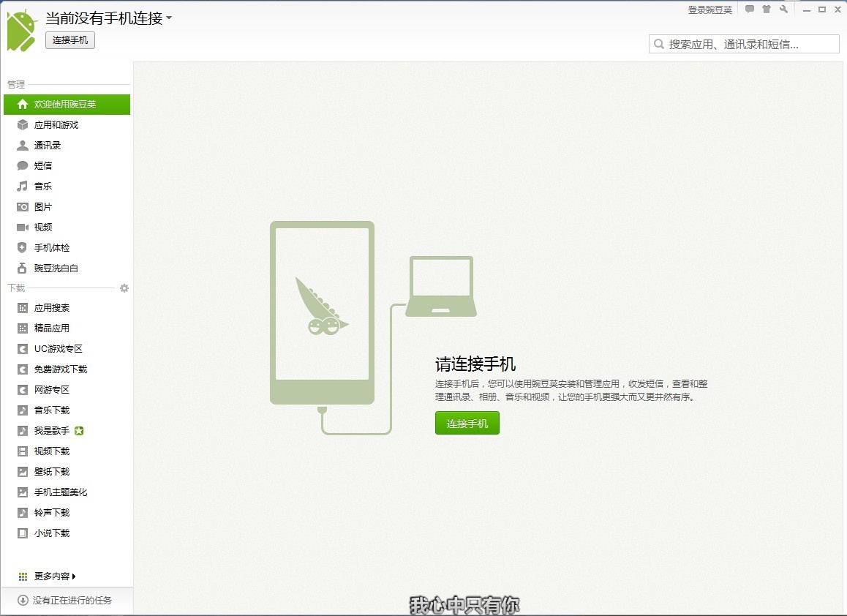Screen dimensions: 847x616
Task: Open the 视频 camcorder icon
Action: [22, 228]
